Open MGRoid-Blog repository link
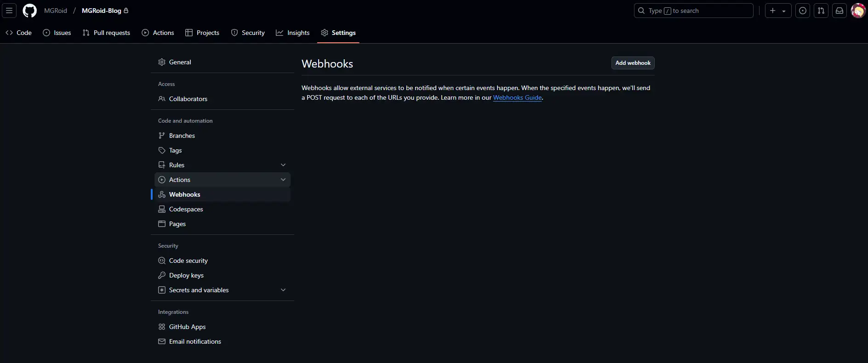868x363 pixels. coord(102,11)
